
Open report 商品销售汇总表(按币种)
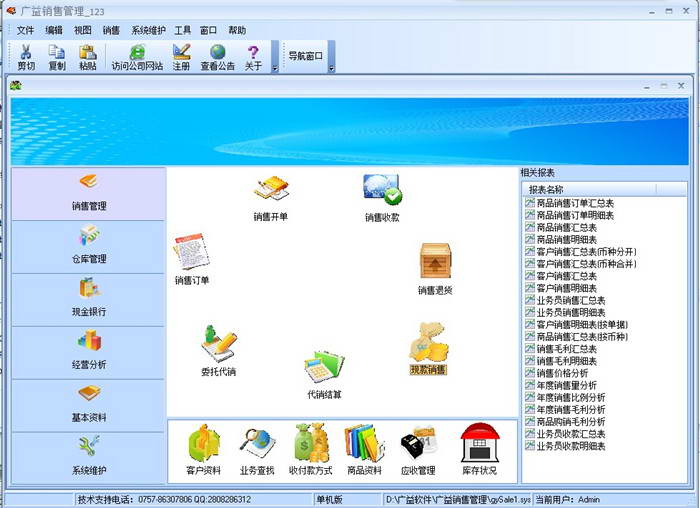pyautogui.click(x=582, y=336)
